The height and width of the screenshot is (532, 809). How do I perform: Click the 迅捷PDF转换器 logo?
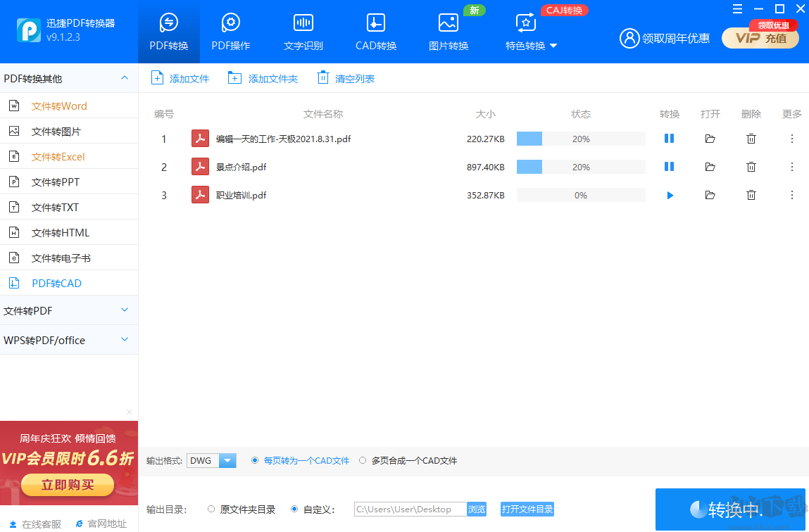click(28, 30)
